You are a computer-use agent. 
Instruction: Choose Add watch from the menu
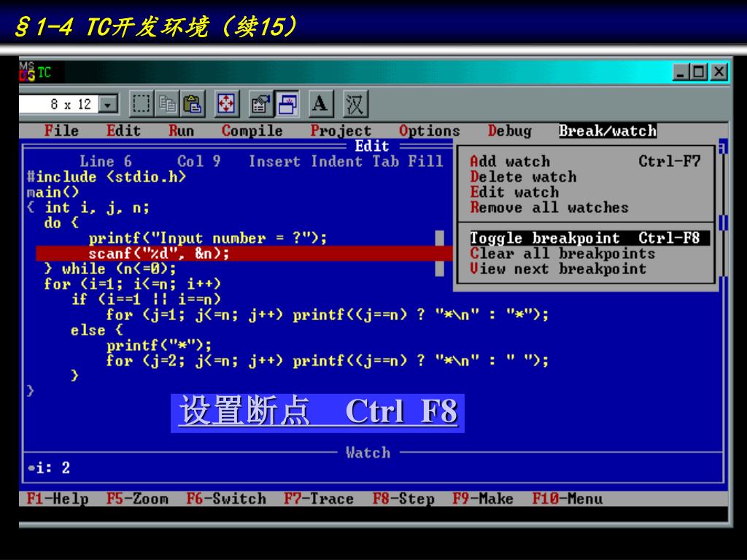click(585, 161)
